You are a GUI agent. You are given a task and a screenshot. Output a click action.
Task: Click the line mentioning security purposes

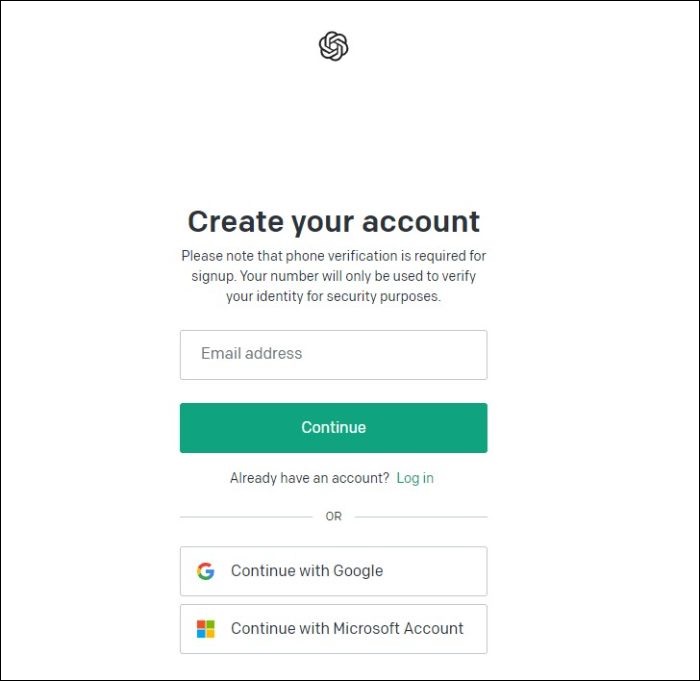point(333,296)
